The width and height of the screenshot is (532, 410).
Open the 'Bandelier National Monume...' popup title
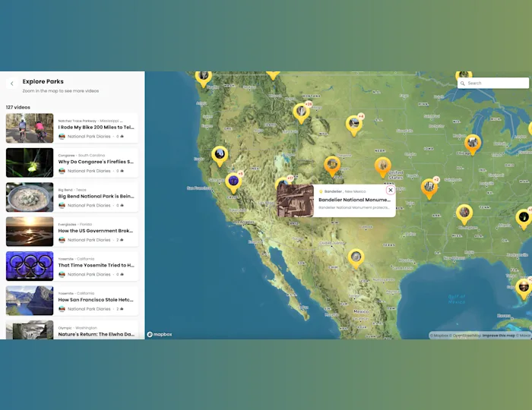(354, 200)
